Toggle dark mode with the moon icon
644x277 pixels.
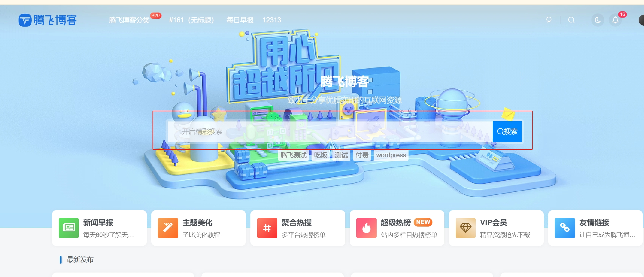coord(598,20)
